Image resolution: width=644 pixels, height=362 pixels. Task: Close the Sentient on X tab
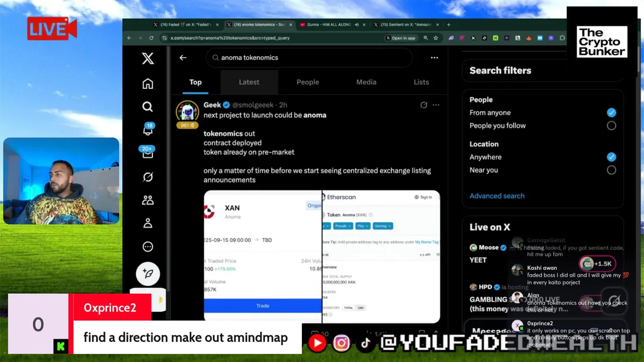437,24
